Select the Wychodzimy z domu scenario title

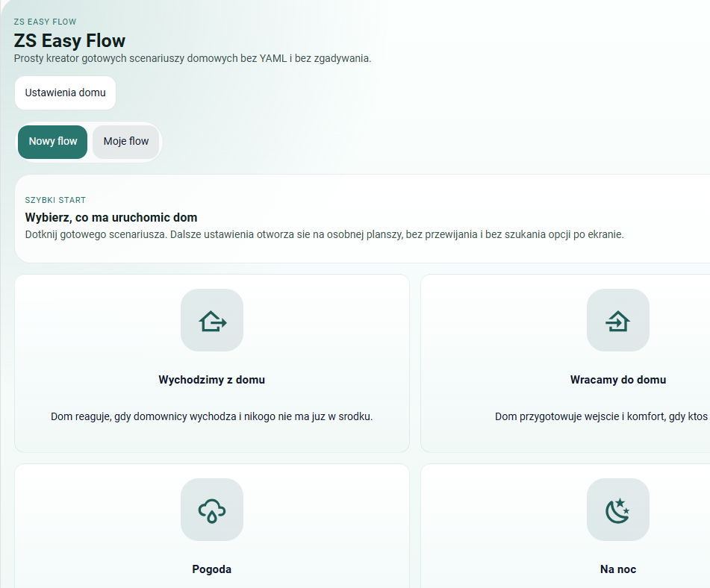tap(211, 380)
